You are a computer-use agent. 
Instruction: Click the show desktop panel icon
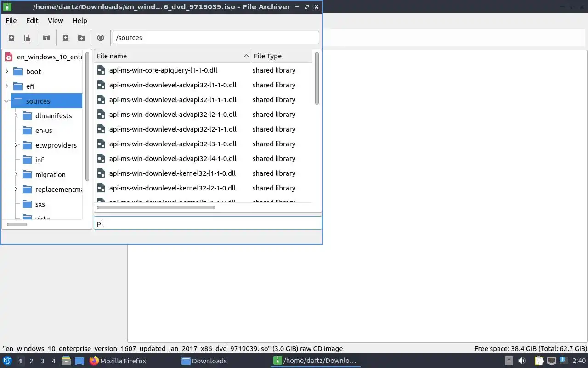79,361
